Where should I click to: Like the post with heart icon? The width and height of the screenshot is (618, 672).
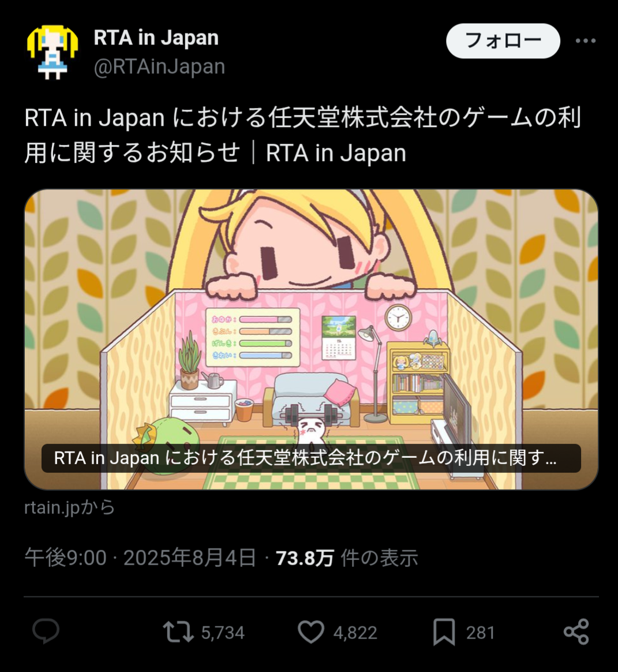click(311, 632)
